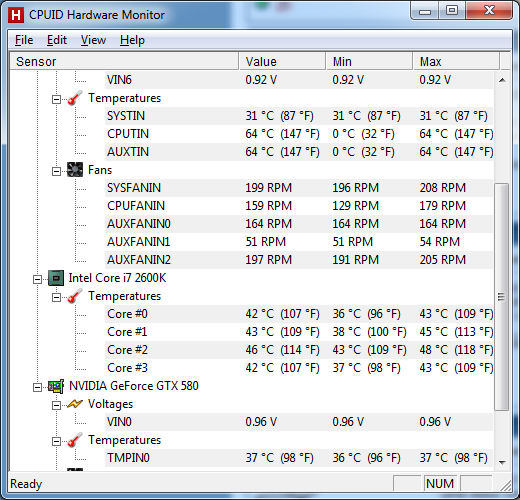
Task: Click the window resize grip in the corner
Action: pyautogui.click(x=505, y=485)
